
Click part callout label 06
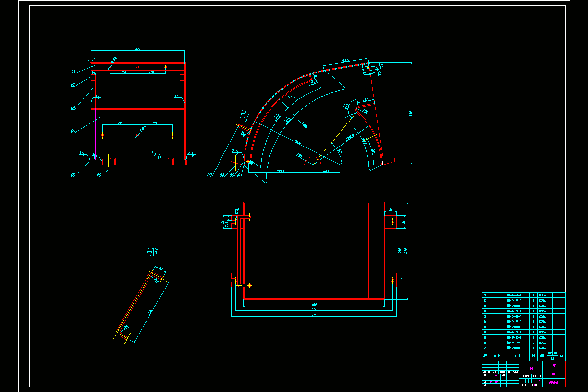(99, 175)
